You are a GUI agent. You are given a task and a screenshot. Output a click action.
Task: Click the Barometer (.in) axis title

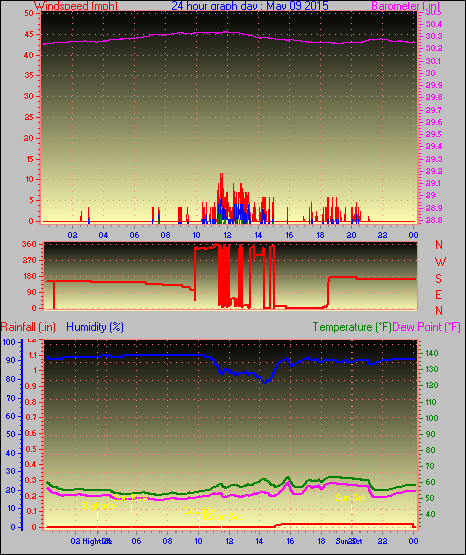tap(405, 6)
